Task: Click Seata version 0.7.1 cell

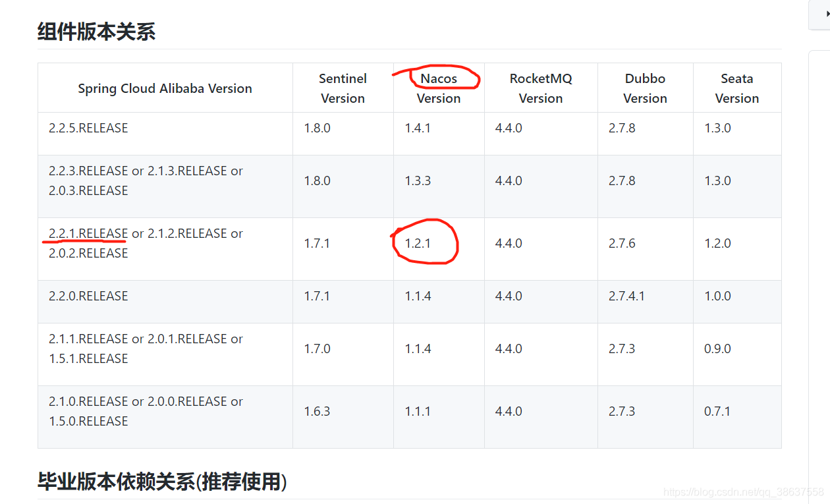Action: point(737,417)
